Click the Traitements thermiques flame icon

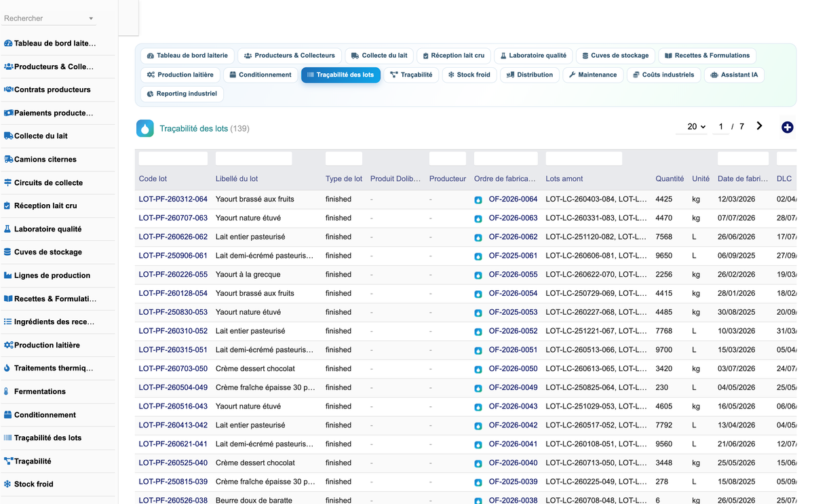click(x=7, y=368)
